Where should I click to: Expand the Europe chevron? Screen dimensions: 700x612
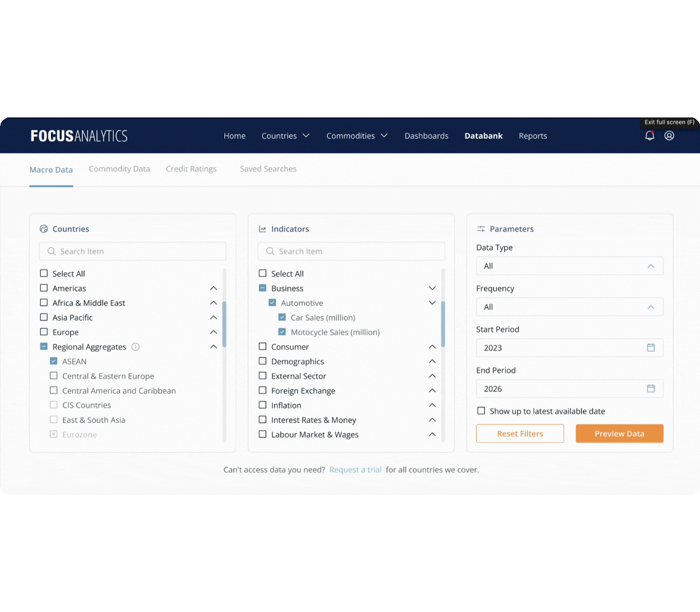click(x=213, y=332)
